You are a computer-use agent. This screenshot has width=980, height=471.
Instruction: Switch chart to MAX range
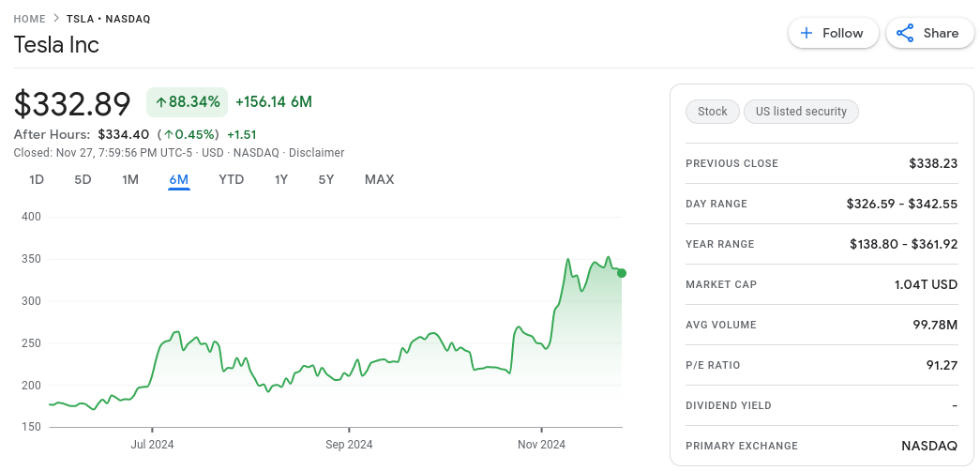[x=379, y=179]
